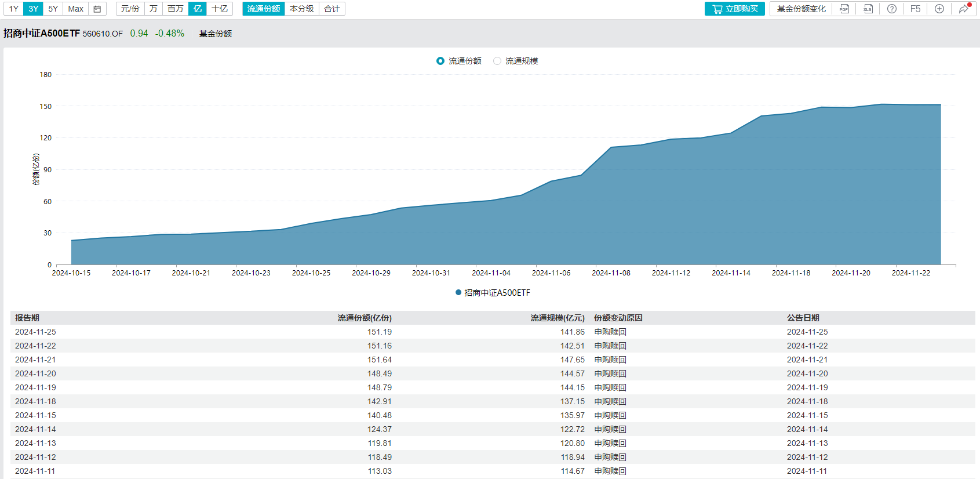Switch to 合计 total view
Image resolution: width=980 pixels, height=479 pixels.
pyautogui.click(x=331, y=9)
